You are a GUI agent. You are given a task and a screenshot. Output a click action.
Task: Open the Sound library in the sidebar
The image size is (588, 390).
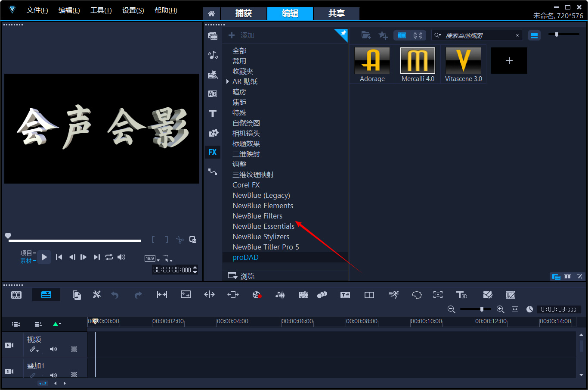213,55
